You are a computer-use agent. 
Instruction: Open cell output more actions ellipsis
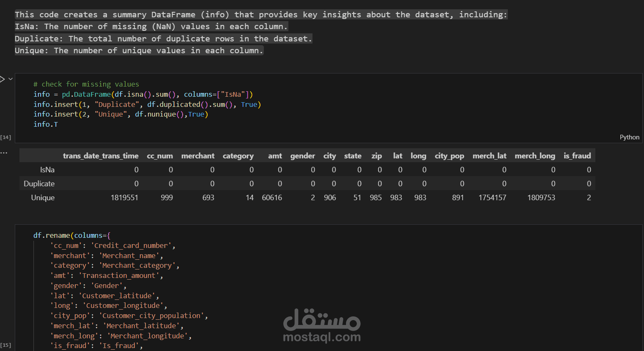pyautogui.click(x=4, y=152)
